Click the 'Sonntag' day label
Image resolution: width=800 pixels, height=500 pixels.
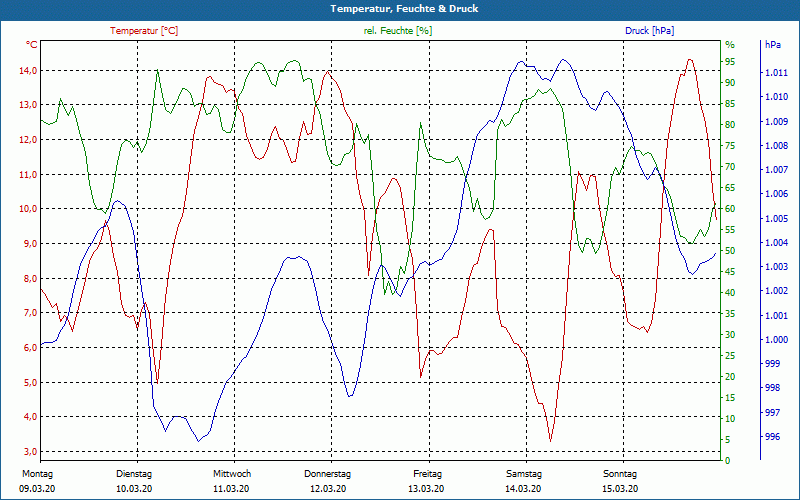point(620,474)
